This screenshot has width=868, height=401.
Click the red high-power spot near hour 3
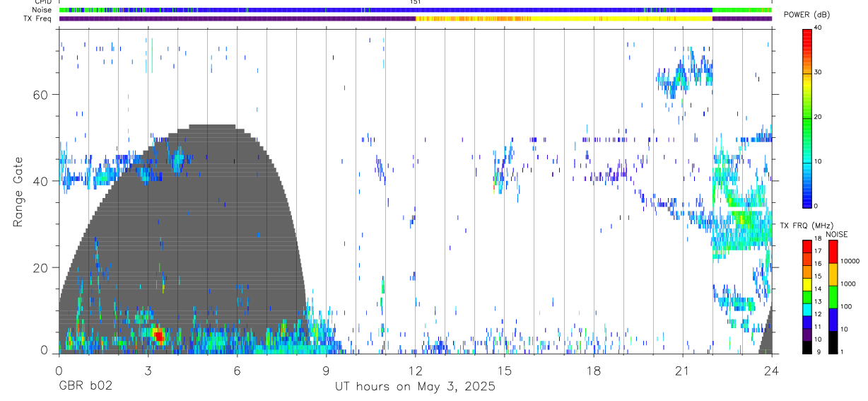click(158, 335)
